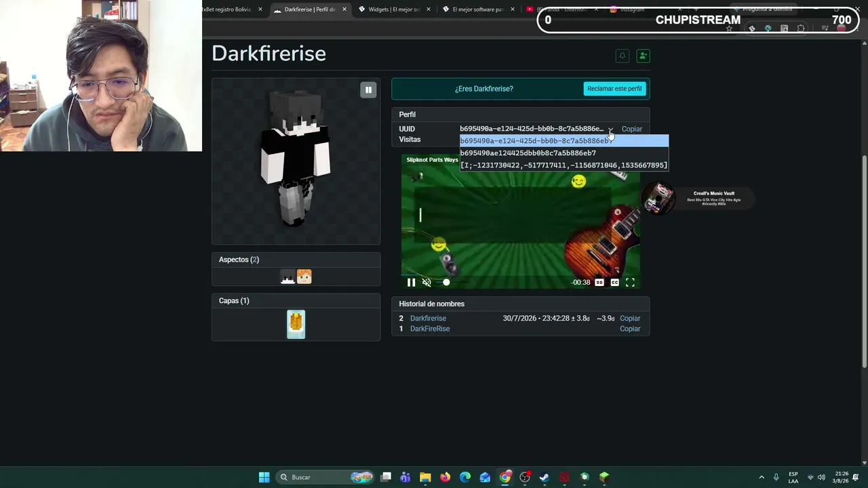The height and width of the screenshot is (488, 868).
Task: Unmute the embedded video's audio
Action: pos(427,283)
